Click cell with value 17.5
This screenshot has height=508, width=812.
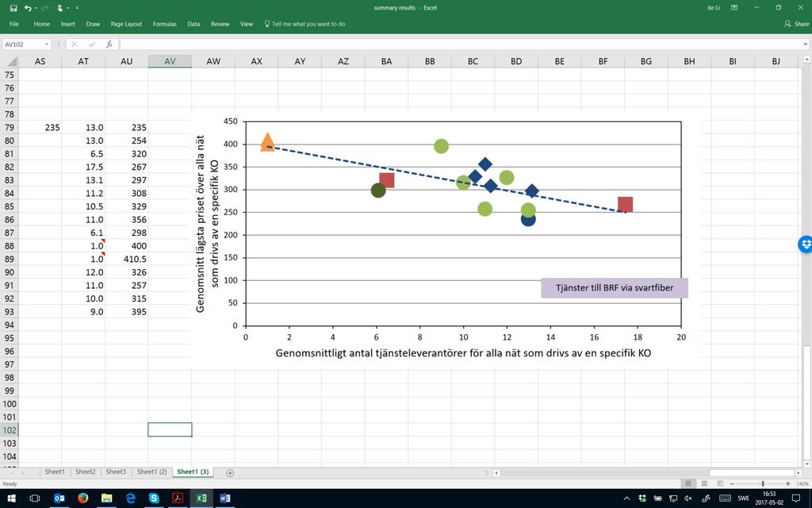(x=83, y=167)
